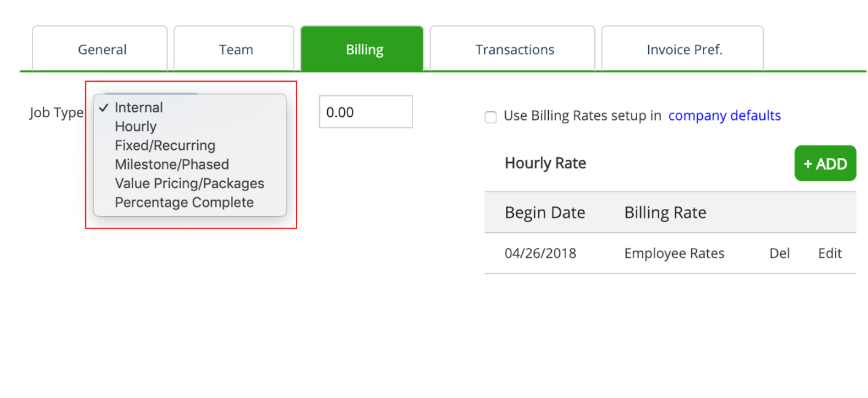Open the company defaults link

(724, 115)
